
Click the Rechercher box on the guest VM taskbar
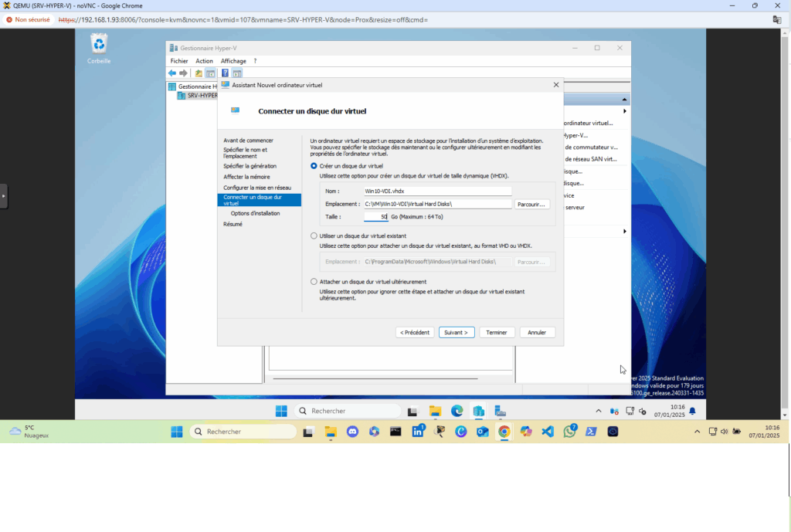(x=348, y=411)
